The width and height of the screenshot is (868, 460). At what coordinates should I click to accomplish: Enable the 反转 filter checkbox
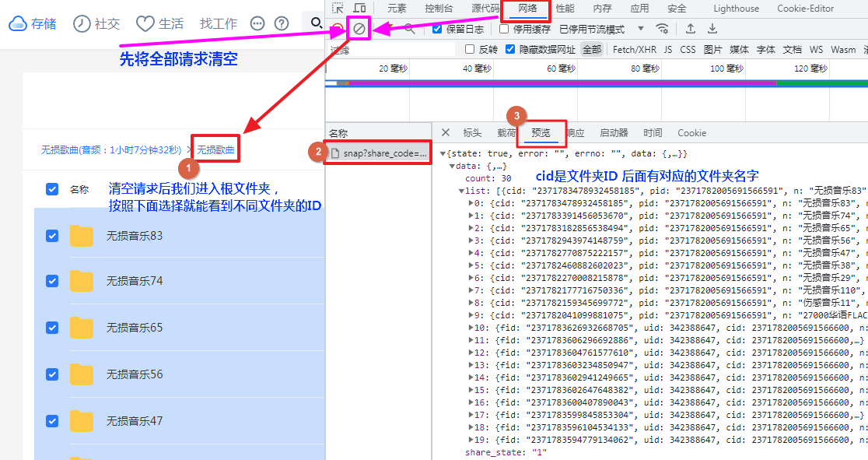click(x=469, y=49)
